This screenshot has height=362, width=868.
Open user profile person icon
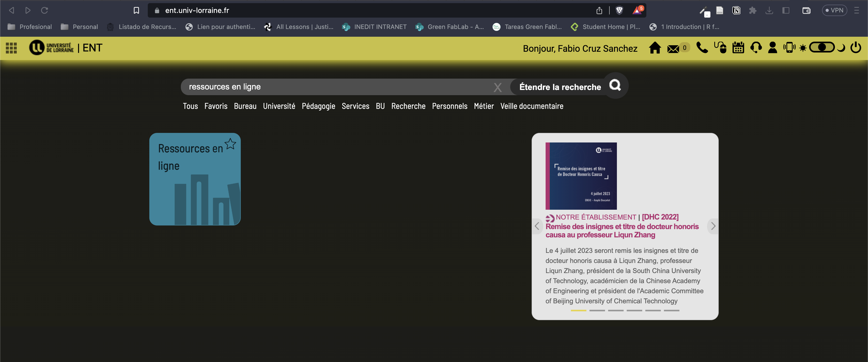tap(772, 48)
